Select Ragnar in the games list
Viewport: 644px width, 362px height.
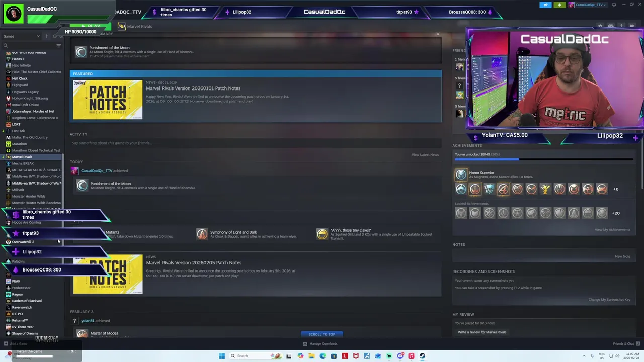click(17, 294)
